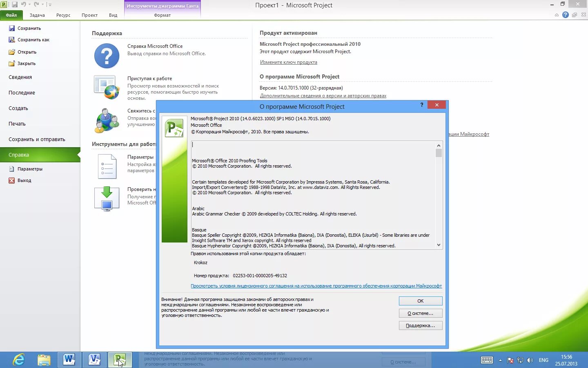Switch to the Задача ribbon tab

pyautogui.click(x=37, y=15)
